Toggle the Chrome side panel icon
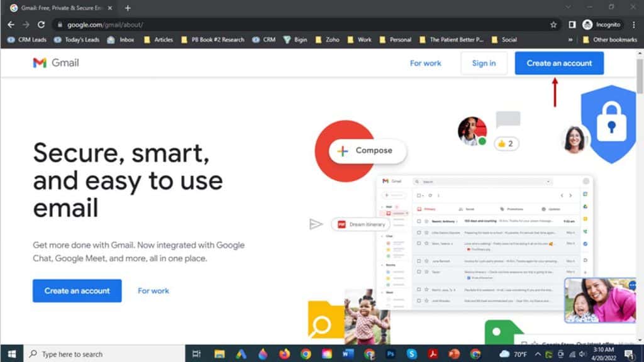Viewport: 644px width, 362px height. coord(572,25)
